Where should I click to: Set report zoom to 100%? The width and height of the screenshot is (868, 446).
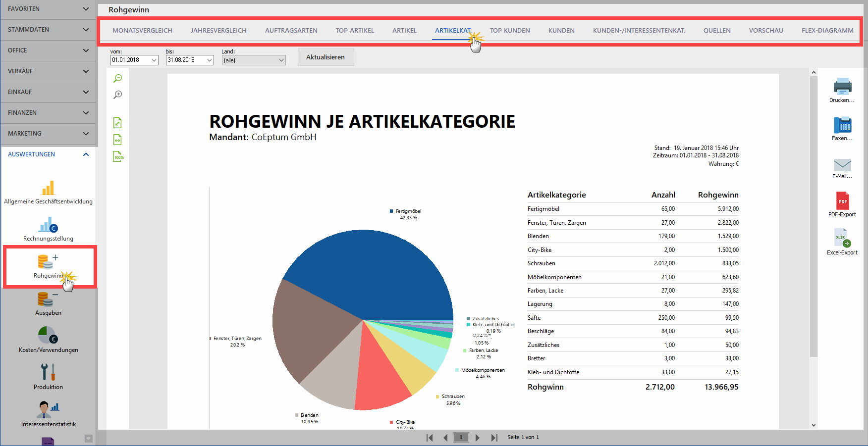[118, 156]
